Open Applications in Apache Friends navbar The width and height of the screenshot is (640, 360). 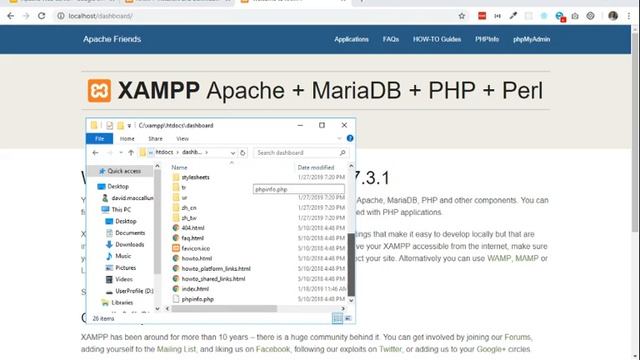coord(351,39)
